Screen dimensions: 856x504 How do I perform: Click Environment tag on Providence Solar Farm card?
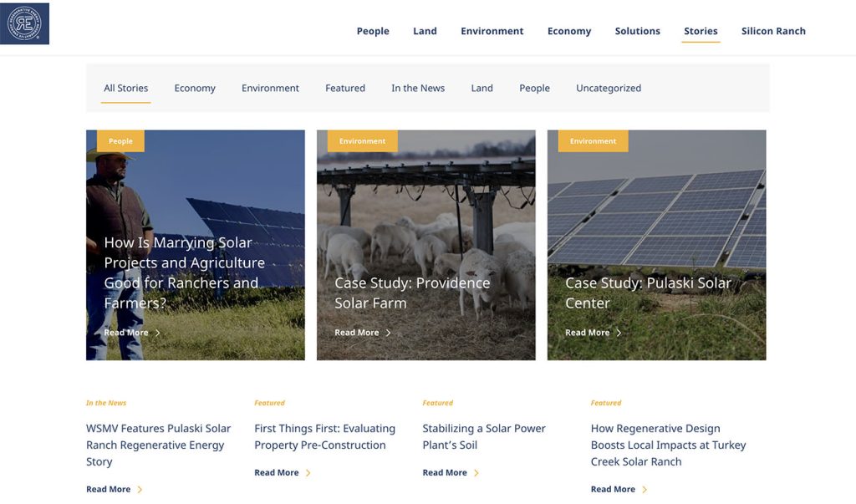(x=363, y=141)
